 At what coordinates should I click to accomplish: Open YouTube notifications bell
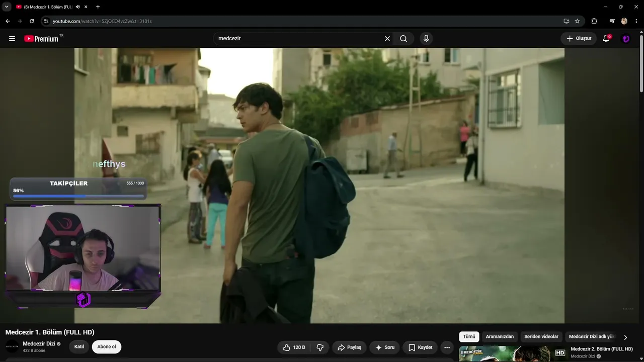606,39
